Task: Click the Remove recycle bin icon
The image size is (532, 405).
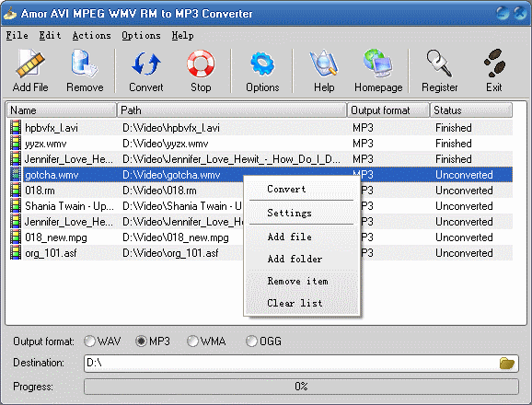Action: point(85,63)
